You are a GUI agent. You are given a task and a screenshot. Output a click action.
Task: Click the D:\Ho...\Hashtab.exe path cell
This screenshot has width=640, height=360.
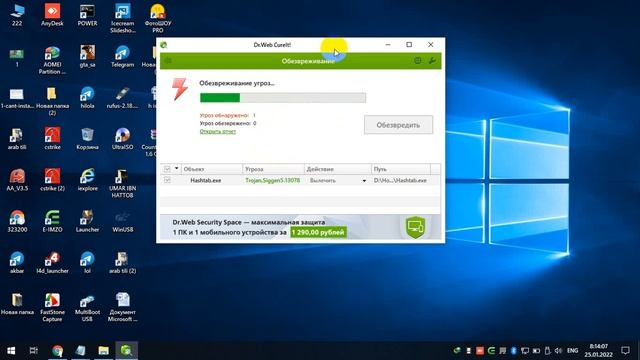point(400,180)
